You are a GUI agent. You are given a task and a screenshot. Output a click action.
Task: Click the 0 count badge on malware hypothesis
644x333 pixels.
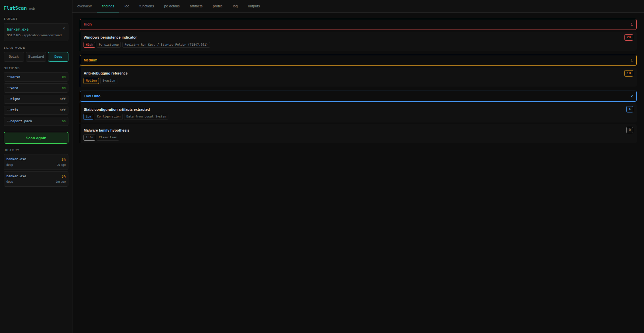click(630, 130)
